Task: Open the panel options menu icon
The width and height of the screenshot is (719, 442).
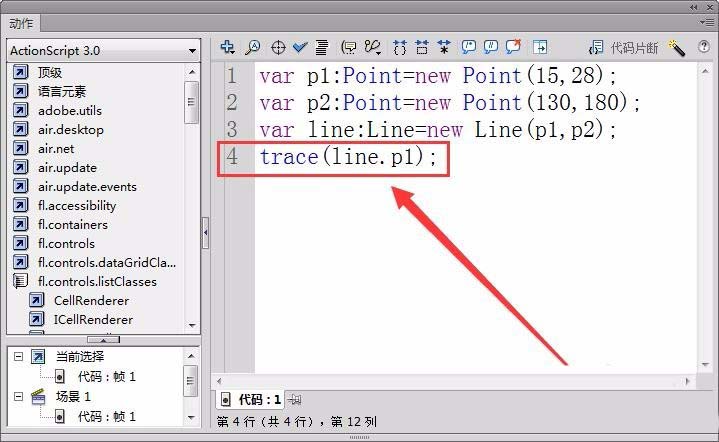Action: (708, 22)
